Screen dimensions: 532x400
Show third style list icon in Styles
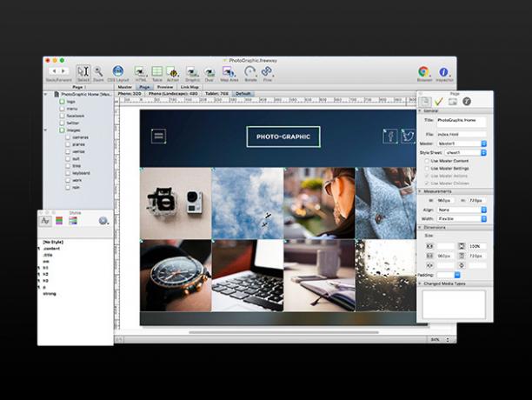(x=73, y=221)
